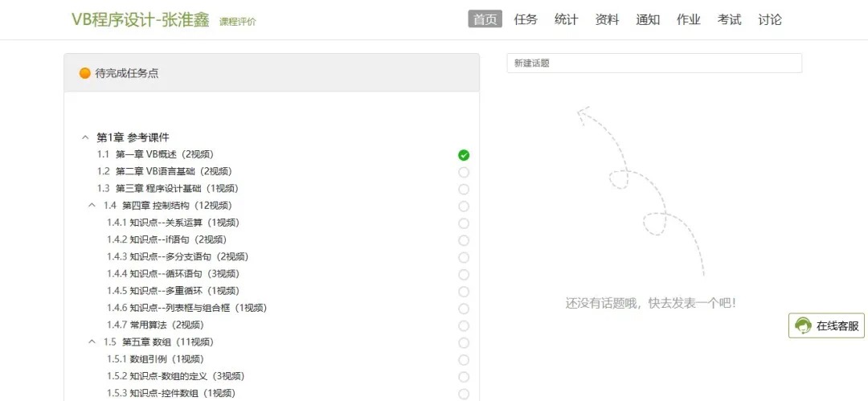Open 1.4.7 常用算法 (2视频)
868x401 pixels.
pos(156,325)
